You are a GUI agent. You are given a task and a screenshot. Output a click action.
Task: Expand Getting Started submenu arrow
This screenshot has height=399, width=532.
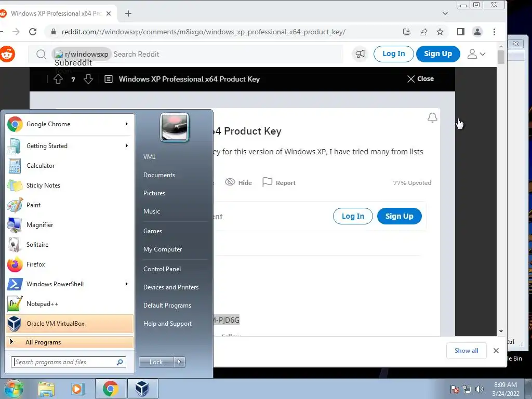127,146
